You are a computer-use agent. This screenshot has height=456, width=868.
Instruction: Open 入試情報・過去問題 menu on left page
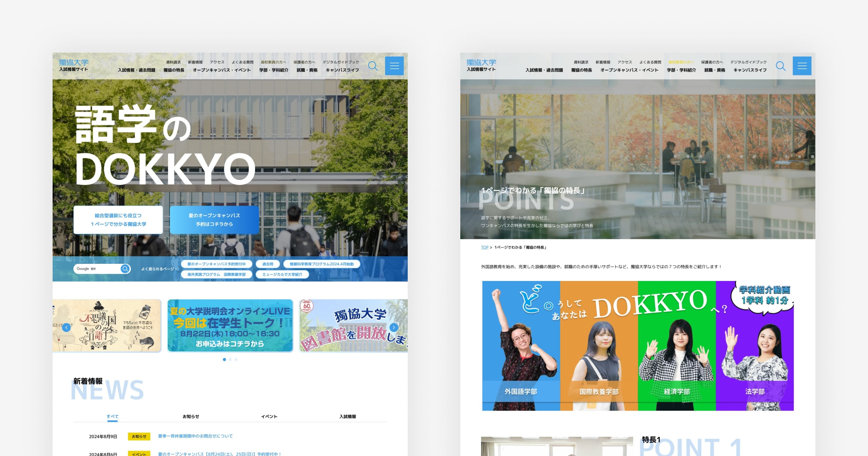pos(136,70)
